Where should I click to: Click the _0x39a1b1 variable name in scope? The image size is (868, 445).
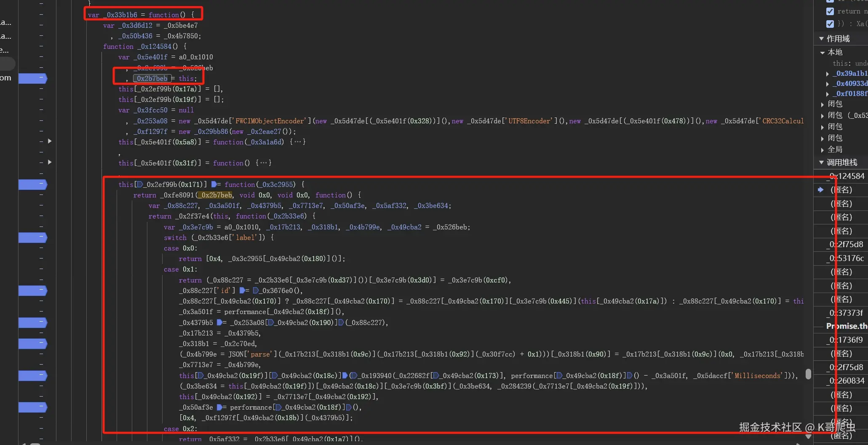850,73
